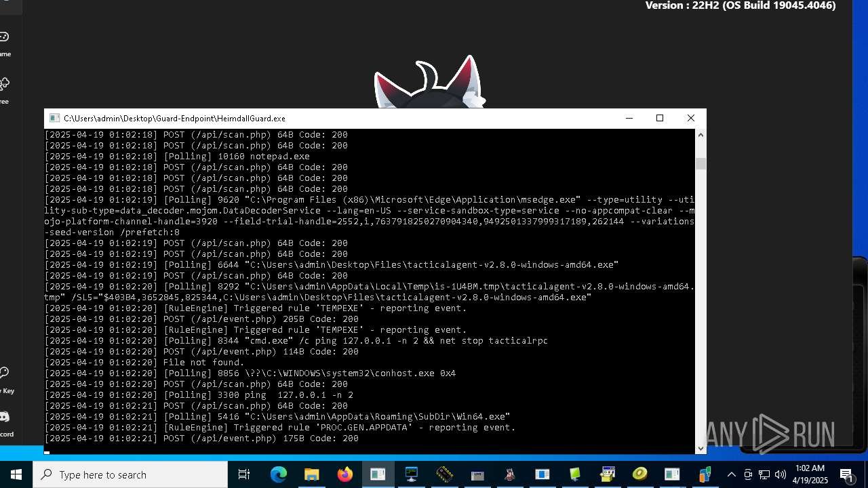The height and width of the screenshot is (488, 868).
Task: Open Task View on the taskbar
Action: tap(244, 474)
